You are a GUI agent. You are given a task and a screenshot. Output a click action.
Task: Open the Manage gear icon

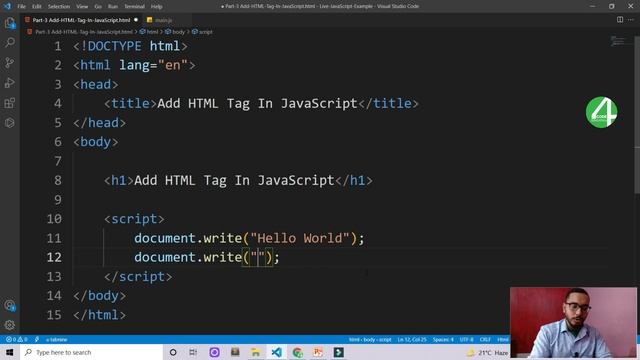10,325
